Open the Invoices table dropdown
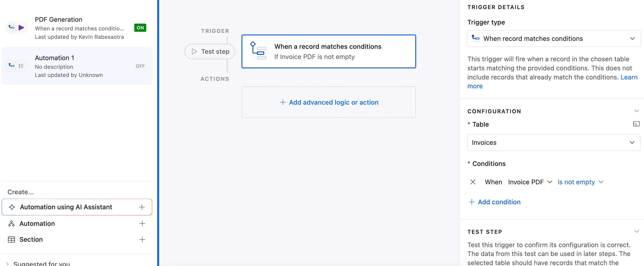644x266 pixels. click(554, 143)
